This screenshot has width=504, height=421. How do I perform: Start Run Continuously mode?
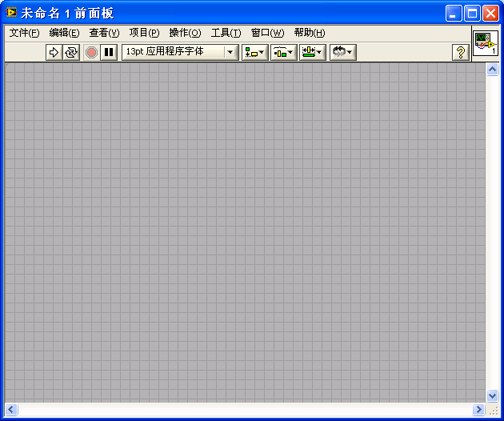pos(71,52)
